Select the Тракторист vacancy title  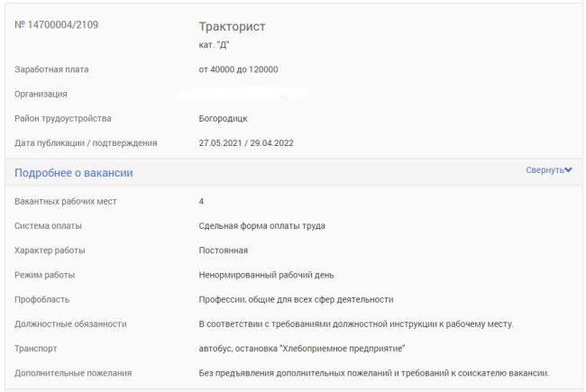(232, 26)
